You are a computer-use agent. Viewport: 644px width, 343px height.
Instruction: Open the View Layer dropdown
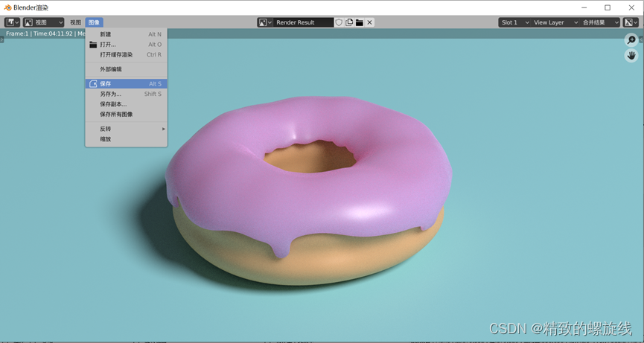tap(555, 22)
